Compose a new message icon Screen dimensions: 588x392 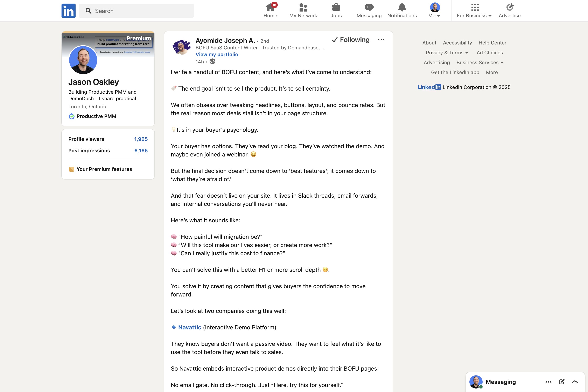click(x=562, y=382)
